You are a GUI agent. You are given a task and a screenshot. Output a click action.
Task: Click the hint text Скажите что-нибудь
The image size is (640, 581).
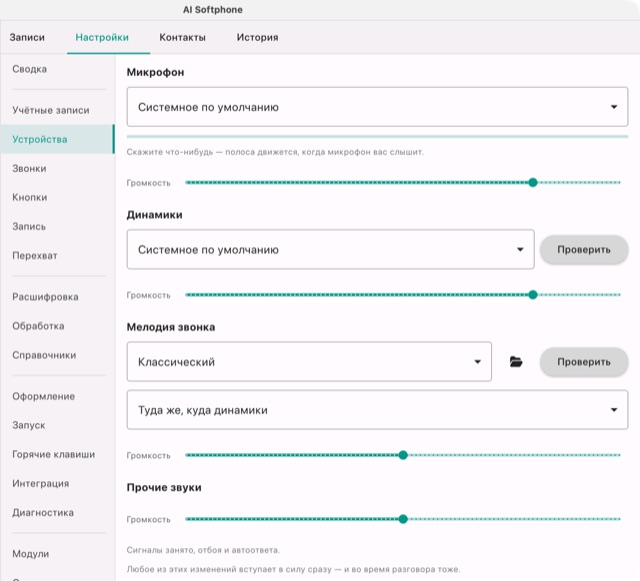coord(275,152)
